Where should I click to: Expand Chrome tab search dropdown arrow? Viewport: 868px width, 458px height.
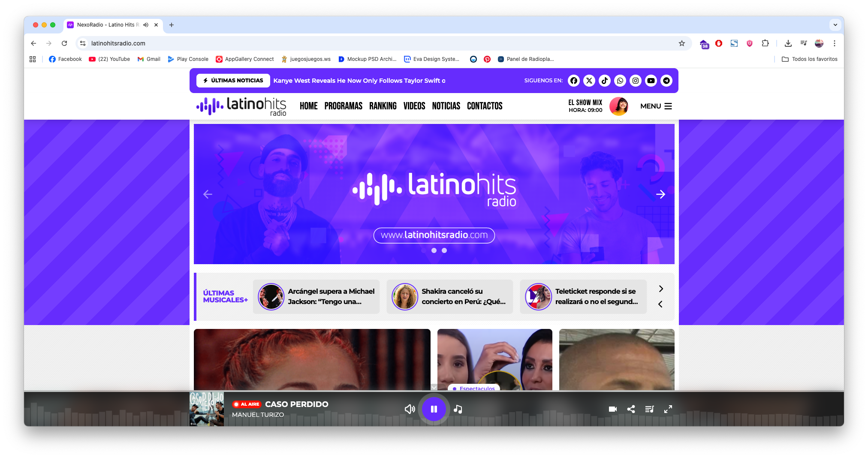tap(835, 25)
